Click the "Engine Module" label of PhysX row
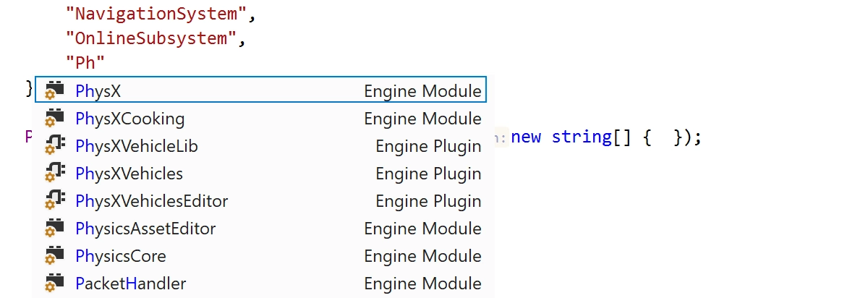This screenshot has width=868, height=298. (422, 91)
